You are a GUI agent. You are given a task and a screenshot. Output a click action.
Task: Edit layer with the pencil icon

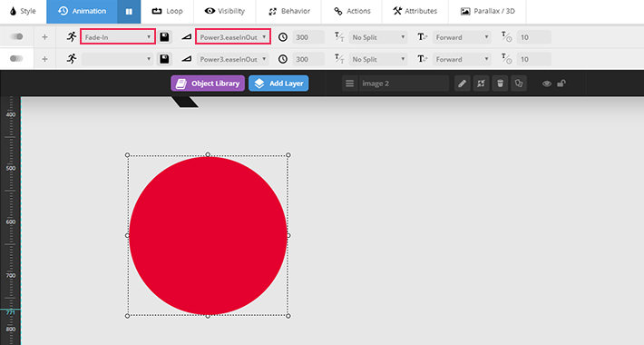click(462, 84)
